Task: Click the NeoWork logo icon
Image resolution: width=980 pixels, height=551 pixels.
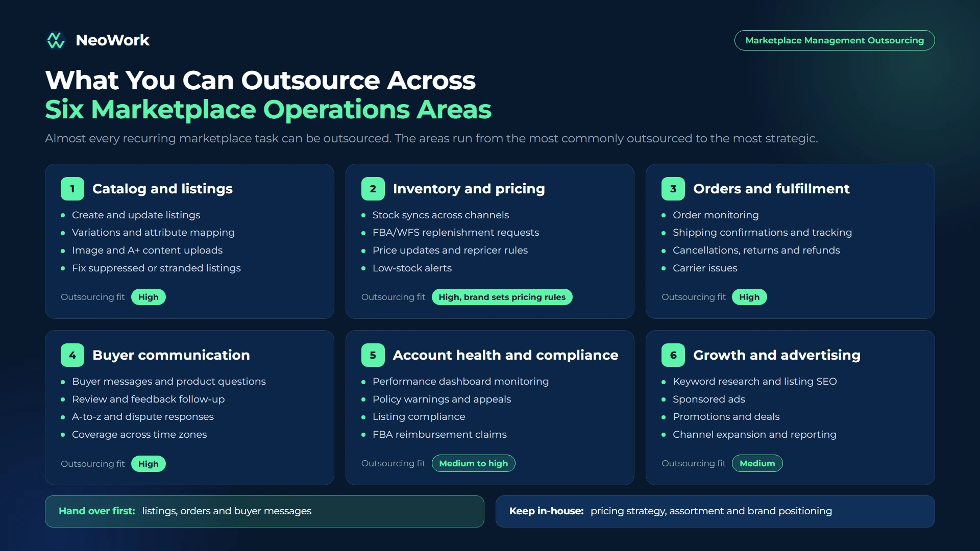Action: tap(56, 40)
